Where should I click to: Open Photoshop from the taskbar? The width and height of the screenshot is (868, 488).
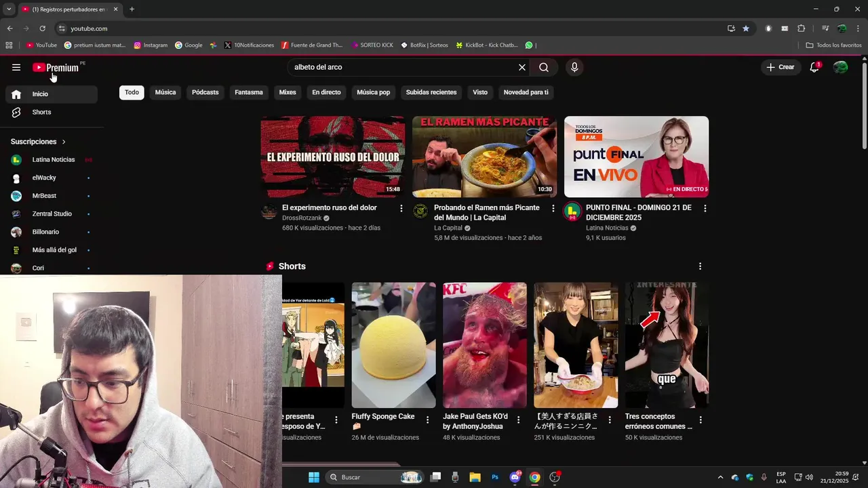click(x=495, y=477)
